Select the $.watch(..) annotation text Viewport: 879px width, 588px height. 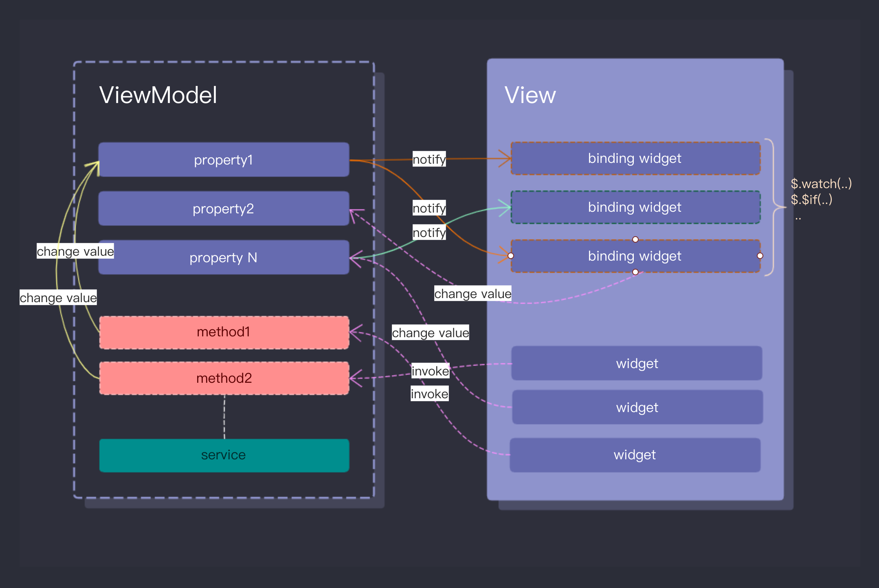point(821,184)
